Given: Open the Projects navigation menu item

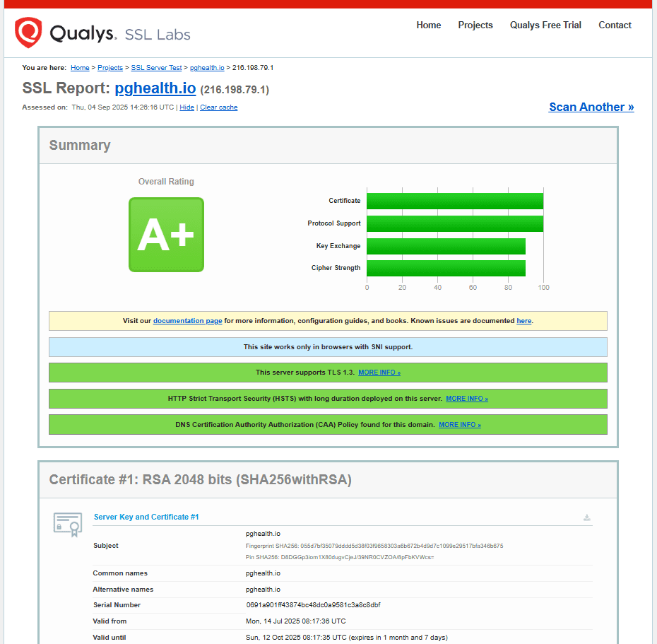Looking at the screenshot, I should pos(475,25).
